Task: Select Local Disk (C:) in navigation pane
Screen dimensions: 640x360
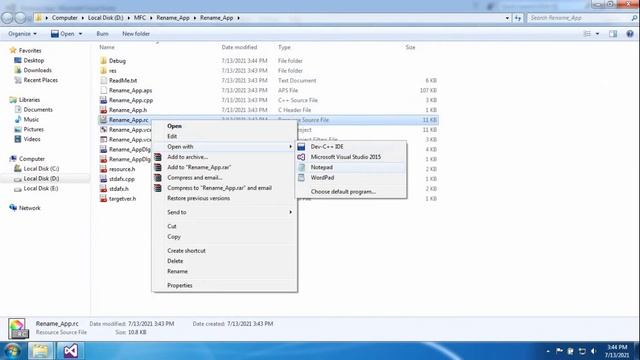Action: coord(41,169)
